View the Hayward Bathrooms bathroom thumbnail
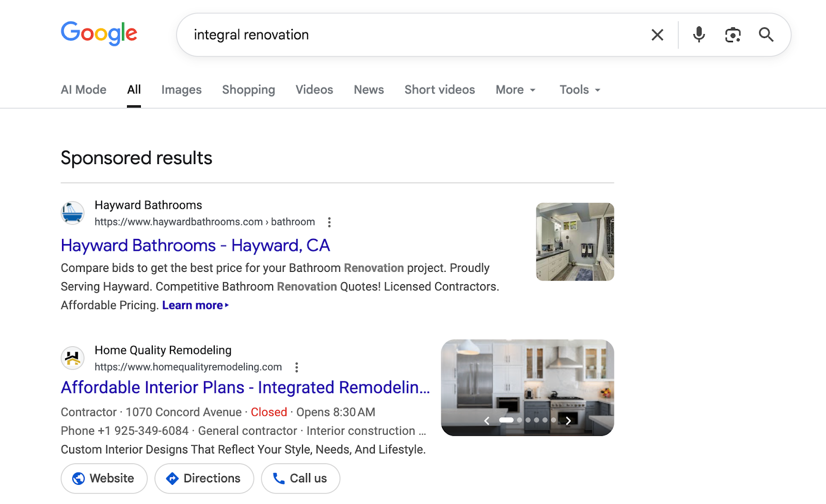This screenshot has width=826, height=504. (x=575, y=241)
